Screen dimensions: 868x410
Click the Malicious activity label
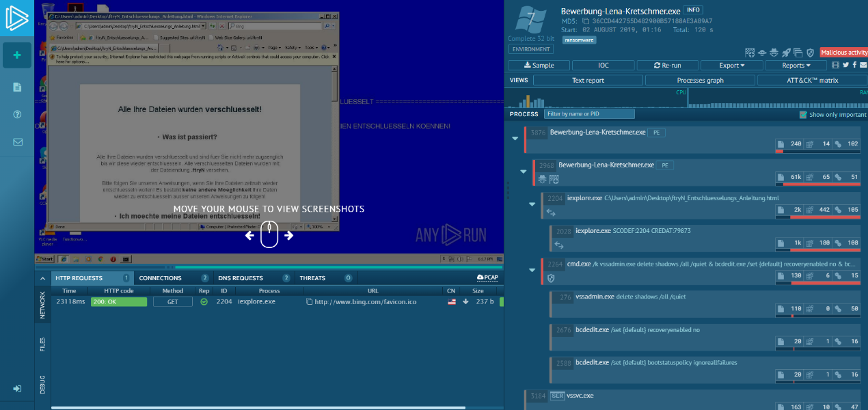tap(844, 53)
